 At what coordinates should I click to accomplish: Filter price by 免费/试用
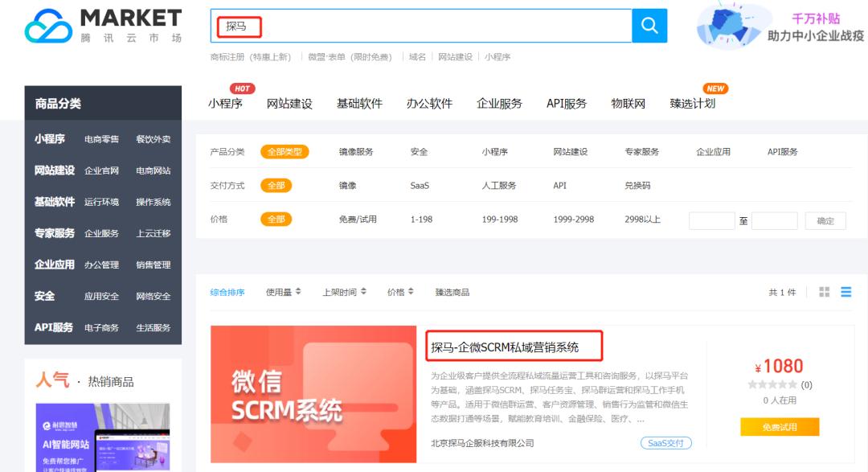[x=358, y=220]
